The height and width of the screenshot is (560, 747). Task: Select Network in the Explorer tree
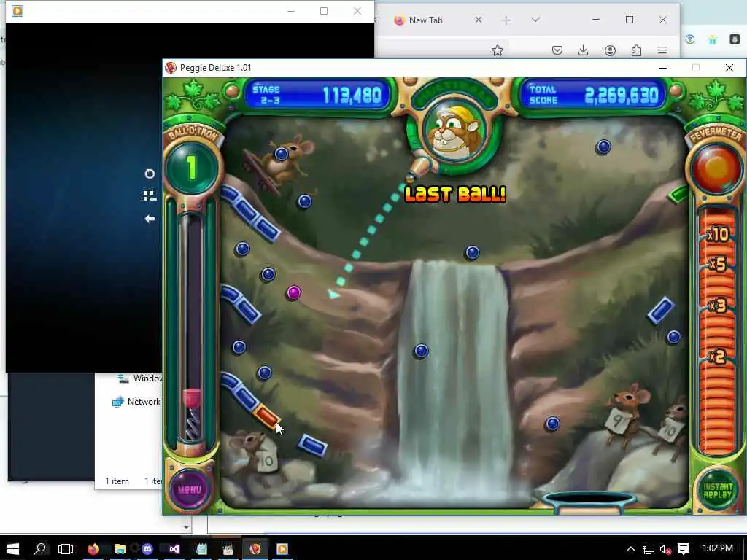pos(144,402)
